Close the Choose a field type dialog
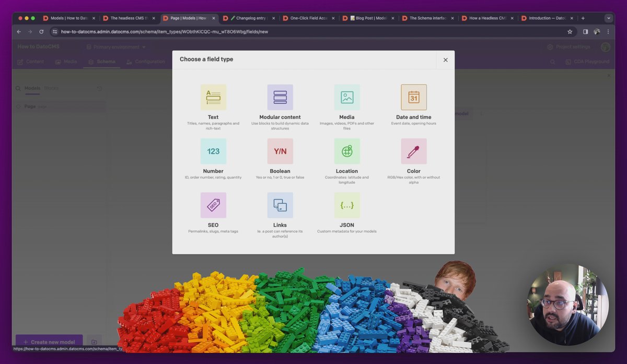Screen dimensions: 627x364 446,60
